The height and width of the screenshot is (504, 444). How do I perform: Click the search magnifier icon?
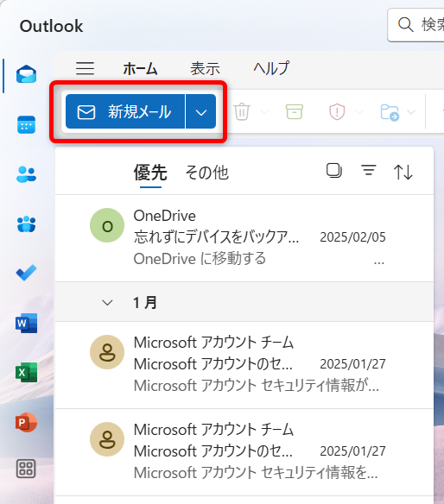pyautogui.click(x=406, y=25)
